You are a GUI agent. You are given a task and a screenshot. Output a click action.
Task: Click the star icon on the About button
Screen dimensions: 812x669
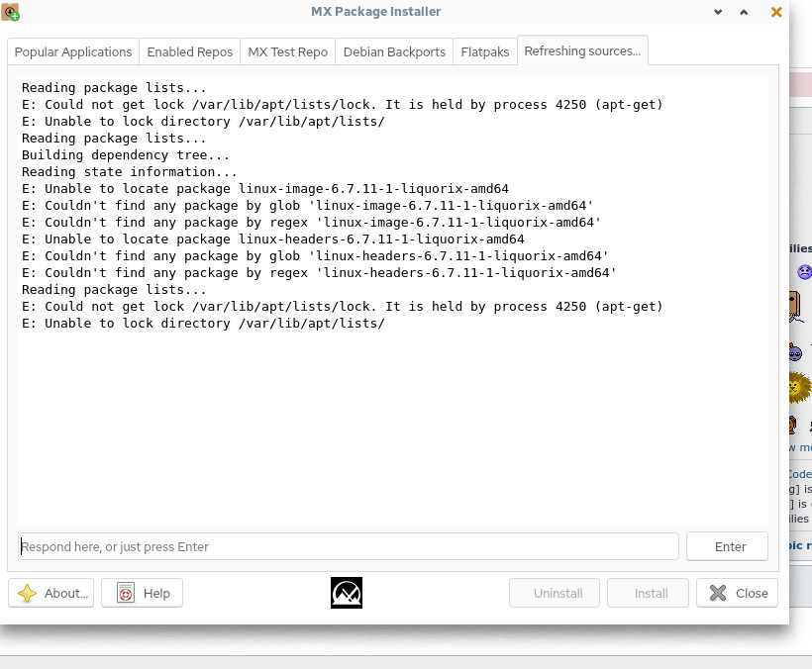coord(27,593)
